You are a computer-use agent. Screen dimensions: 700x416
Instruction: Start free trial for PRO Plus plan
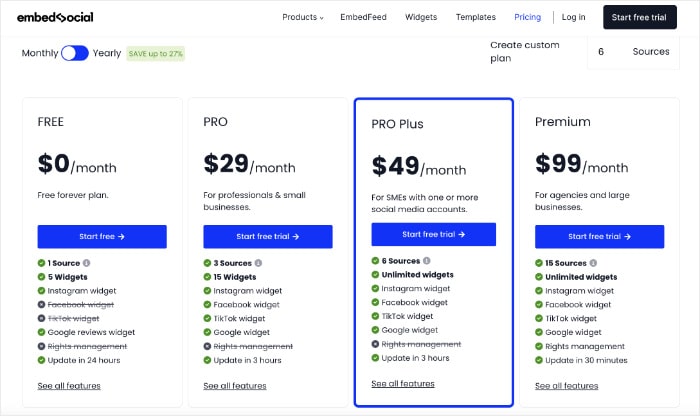click(433, 234)
